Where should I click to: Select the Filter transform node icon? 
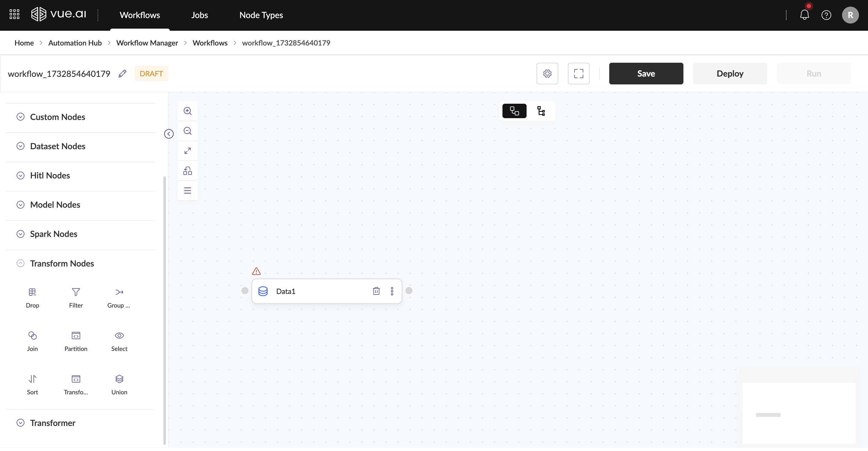[x=76, y=292]
